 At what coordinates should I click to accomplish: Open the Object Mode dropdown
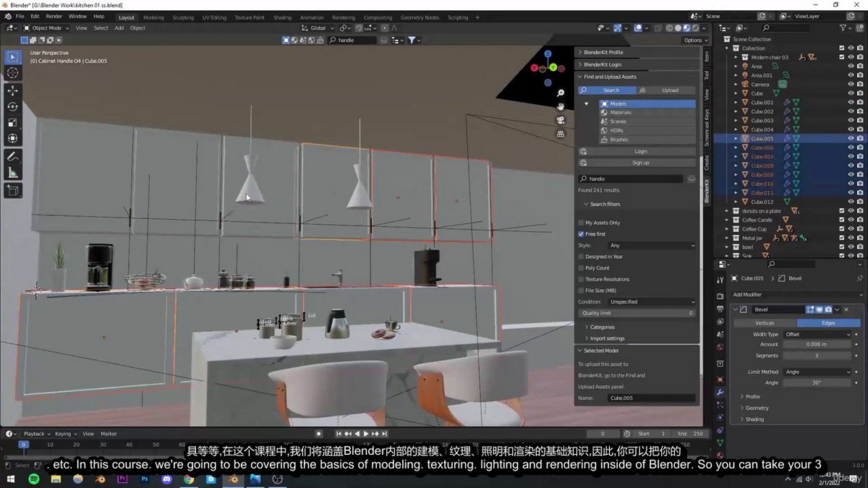[46, 28]
